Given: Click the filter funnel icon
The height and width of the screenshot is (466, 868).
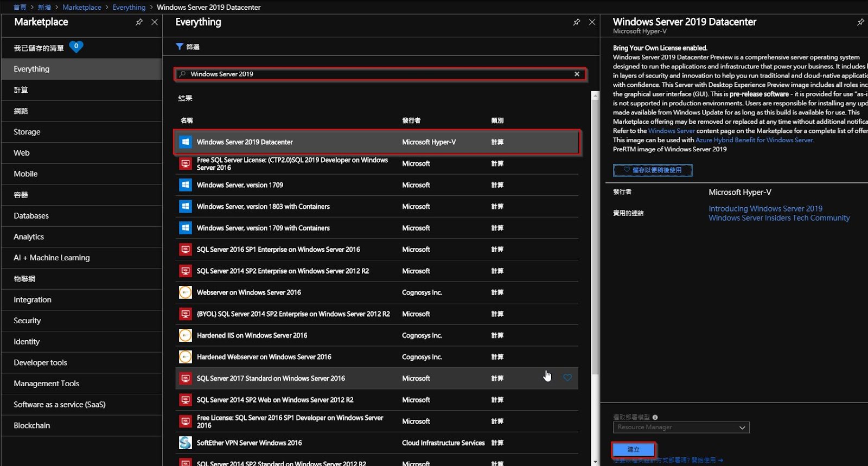Looking at the screenshot, I should [180, 47].
